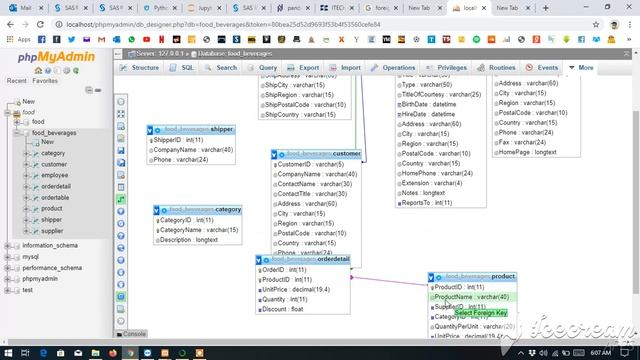Click the designer Save page icon
Screen dimensions: 640x360
(x=121, y=151)
